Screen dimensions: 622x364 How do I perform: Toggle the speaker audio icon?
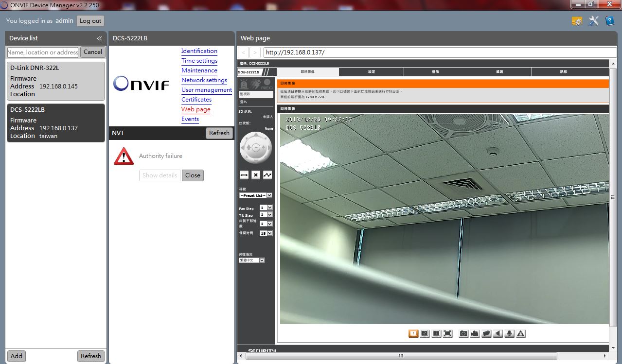pos(498,333)
